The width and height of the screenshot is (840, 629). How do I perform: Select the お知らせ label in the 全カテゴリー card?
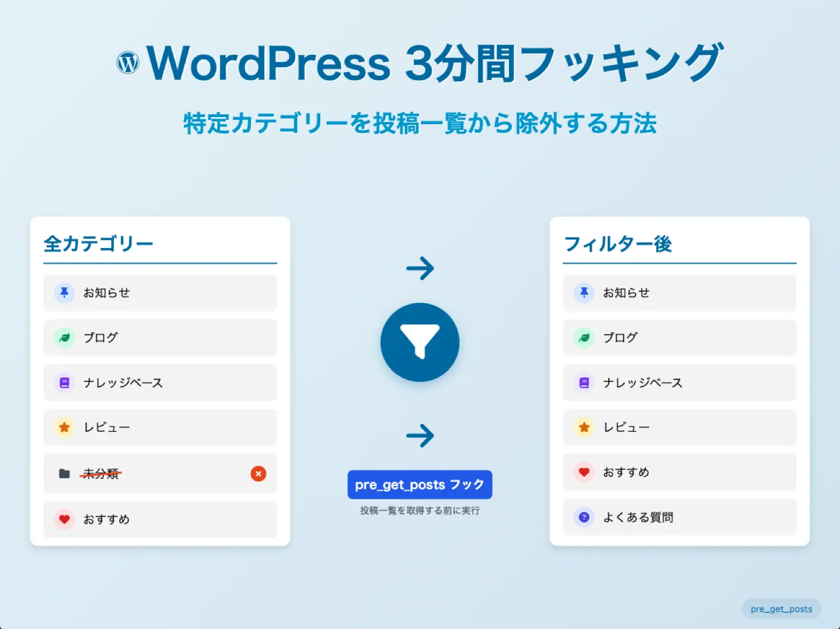pyautogui.click(x=106, y=293)
